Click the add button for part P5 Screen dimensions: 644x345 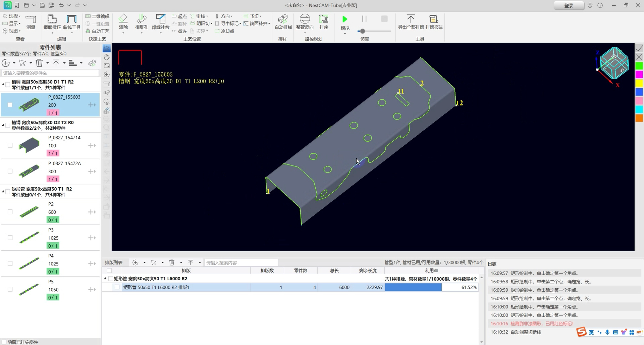[92, 290]
